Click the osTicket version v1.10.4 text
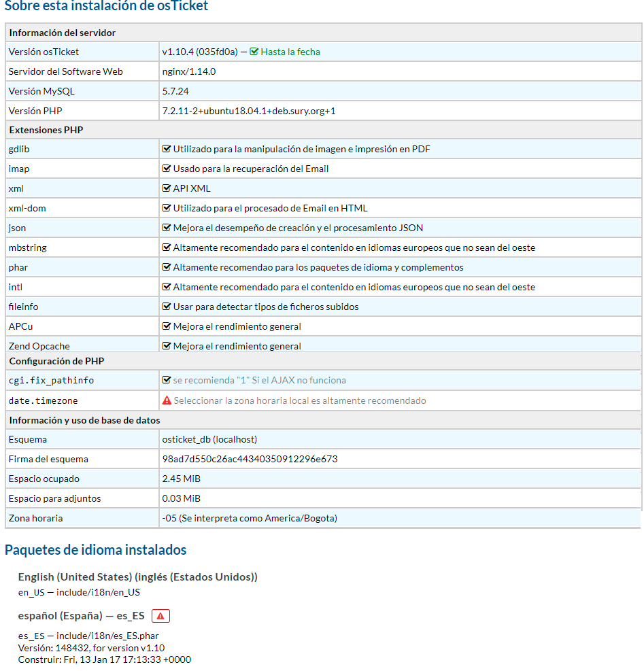This screenshot has width=644, height=671. point(199,52)
